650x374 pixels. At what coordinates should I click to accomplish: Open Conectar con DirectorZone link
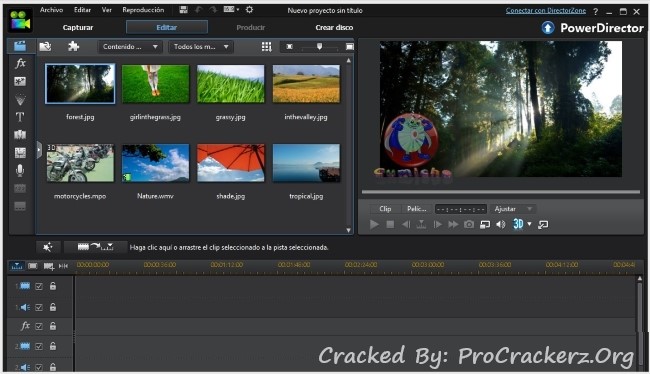click(x=546, y=10)
